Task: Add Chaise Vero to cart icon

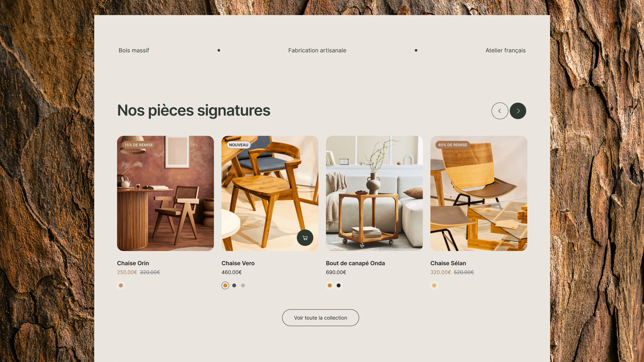Action: coord(305,238)
